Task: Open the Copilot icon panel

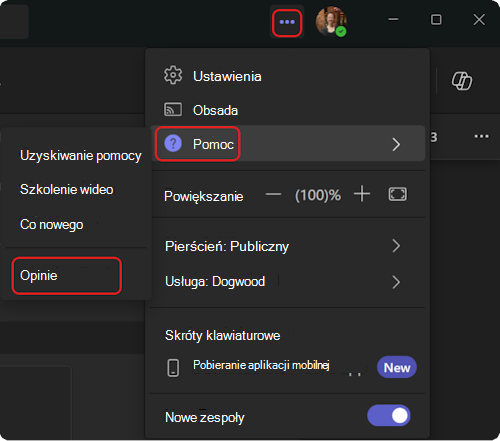Action: 462,81
